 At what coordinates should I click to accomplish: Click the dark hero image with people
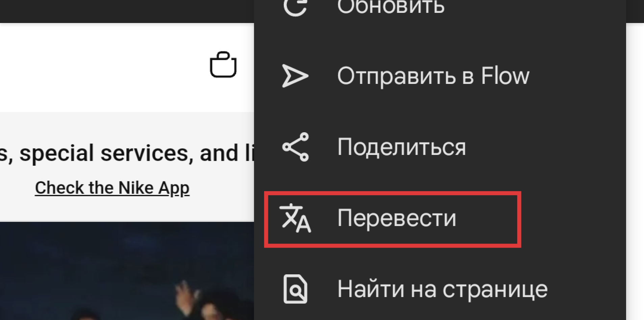[127, 271]
